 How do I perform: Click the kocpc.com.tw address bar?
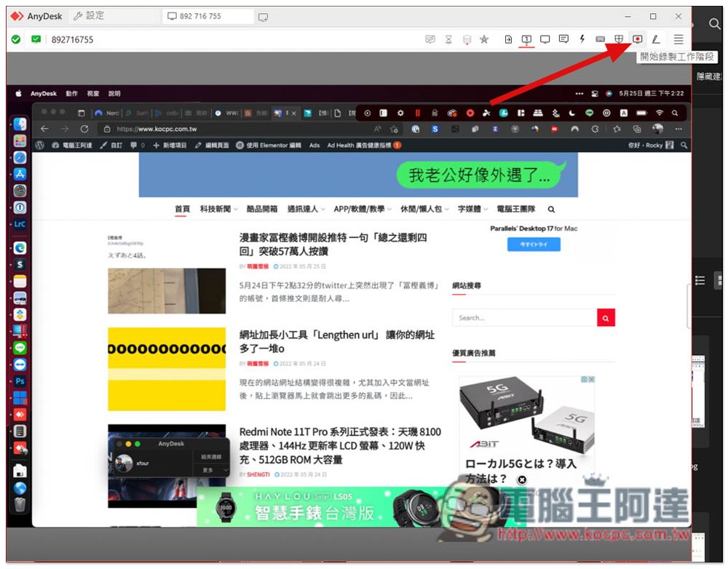pyautogui.click(x=237, y=129)
